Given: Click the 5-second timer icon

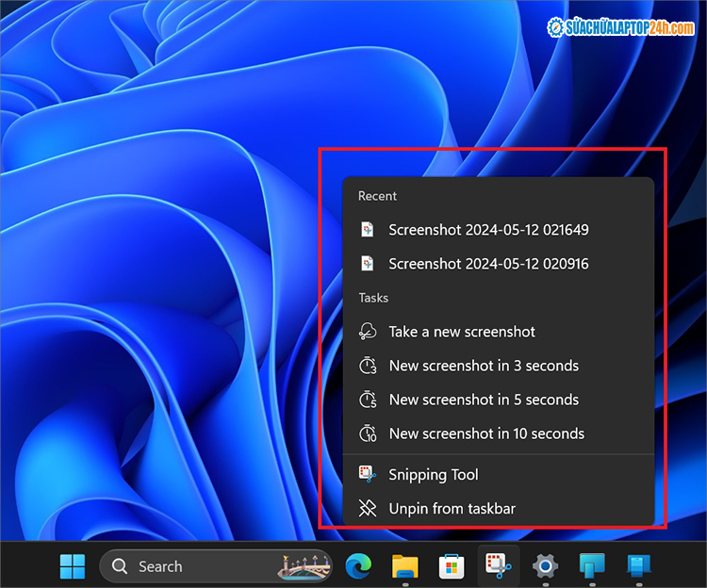Looking at the screenshot, I should [x=368, y=400].
